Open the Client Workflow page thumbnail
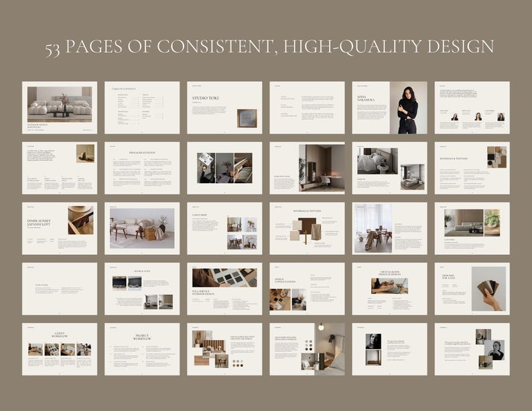This screenshot has width=532, height=411. point(60,349)
